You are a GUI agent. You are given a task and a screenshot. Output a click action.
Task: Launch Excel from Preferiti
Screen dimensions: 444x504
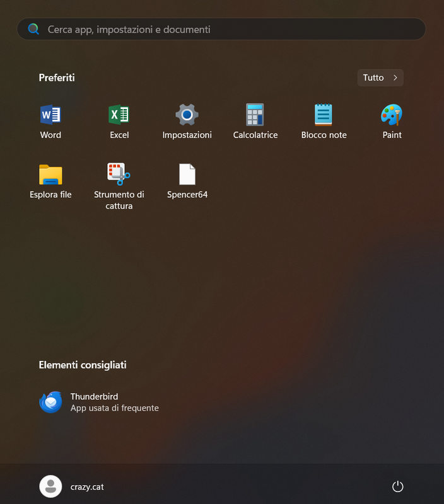(x=119, y=122)
